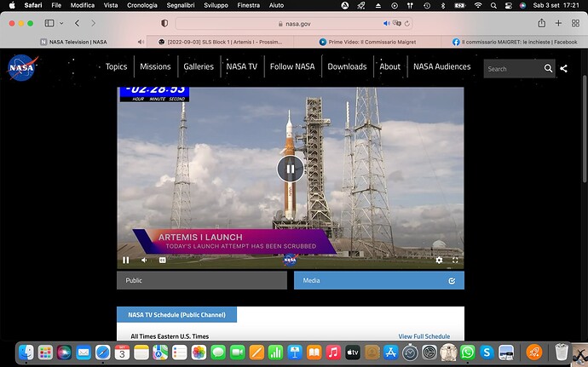
Task: Click the search magnifier icon
Action: pos(548,68)
